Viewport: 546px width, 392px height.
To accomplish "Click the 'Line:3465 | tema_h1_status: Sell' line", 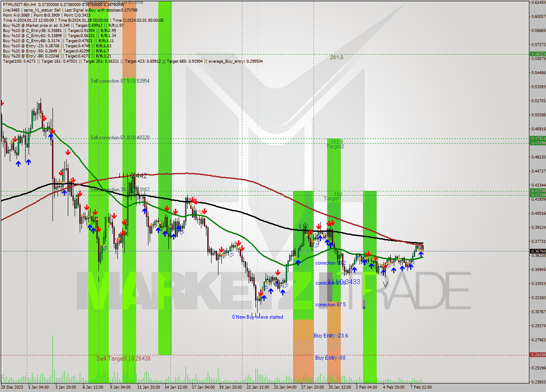I will coord(70,10).
